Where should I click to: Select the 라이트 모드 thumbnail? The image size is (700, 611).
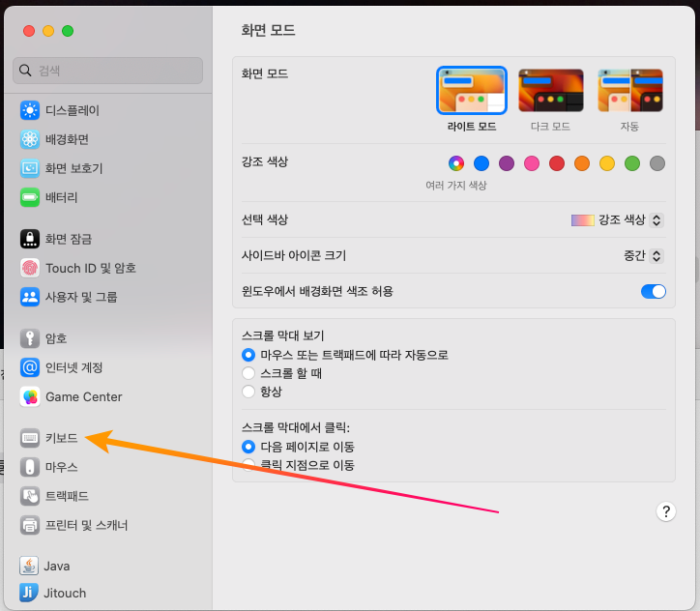pos(472,91)
